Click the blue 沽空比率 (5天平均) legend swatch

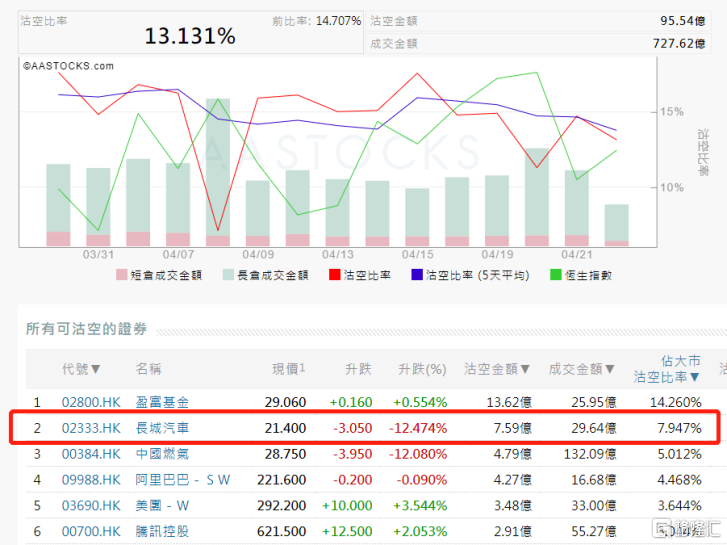417,275
